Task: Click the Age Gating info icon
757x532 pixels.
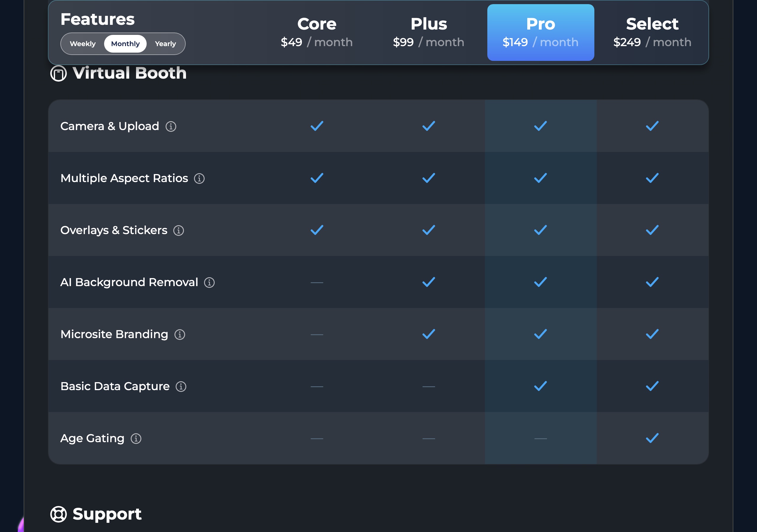Action: (136, 438)
